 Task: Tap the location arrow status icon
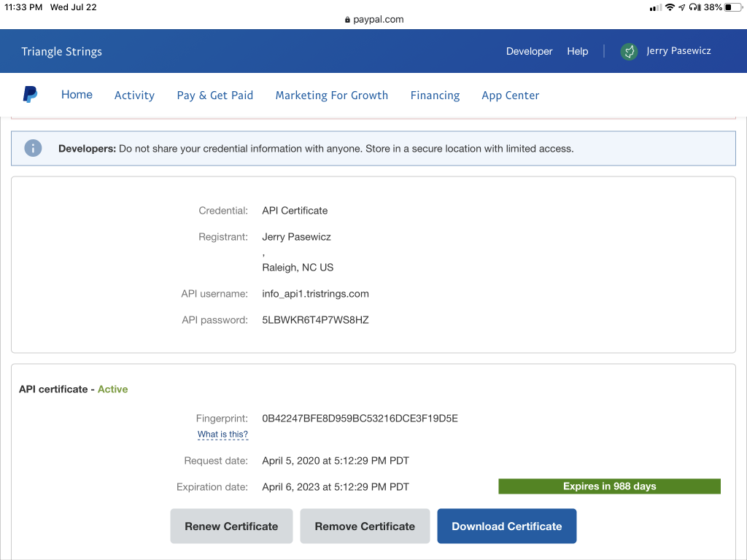tap(682, 7)
